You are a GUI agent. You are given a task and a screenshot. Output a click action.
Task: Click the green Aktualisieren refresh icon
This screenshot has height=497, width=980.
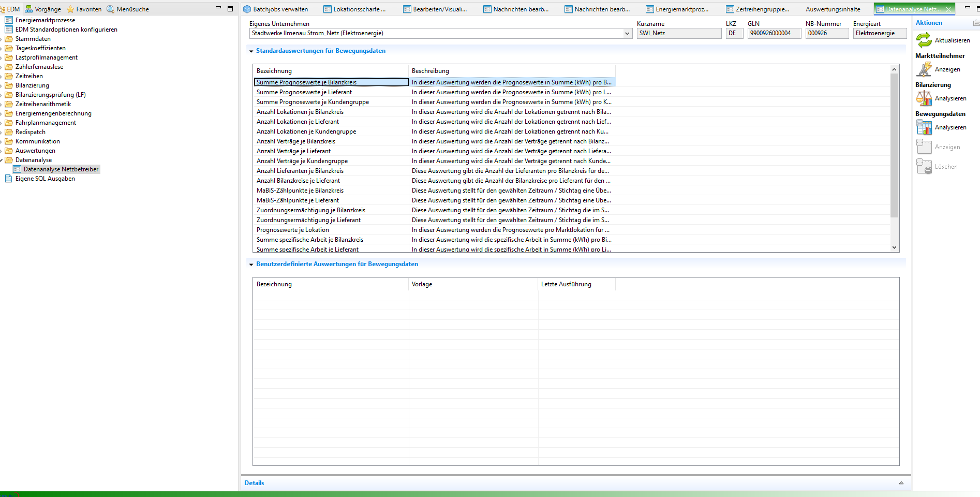[924, 40]
